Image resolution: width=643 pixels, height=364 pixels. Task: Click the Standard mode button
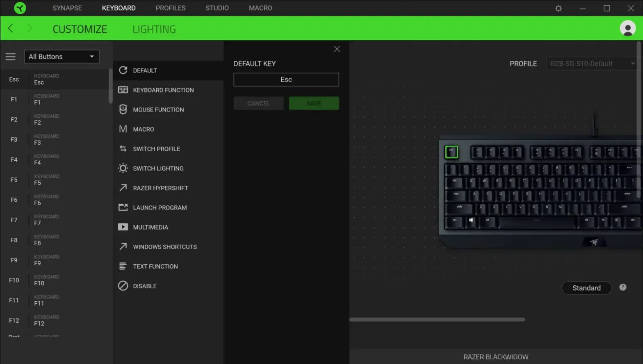click(586, 288)
